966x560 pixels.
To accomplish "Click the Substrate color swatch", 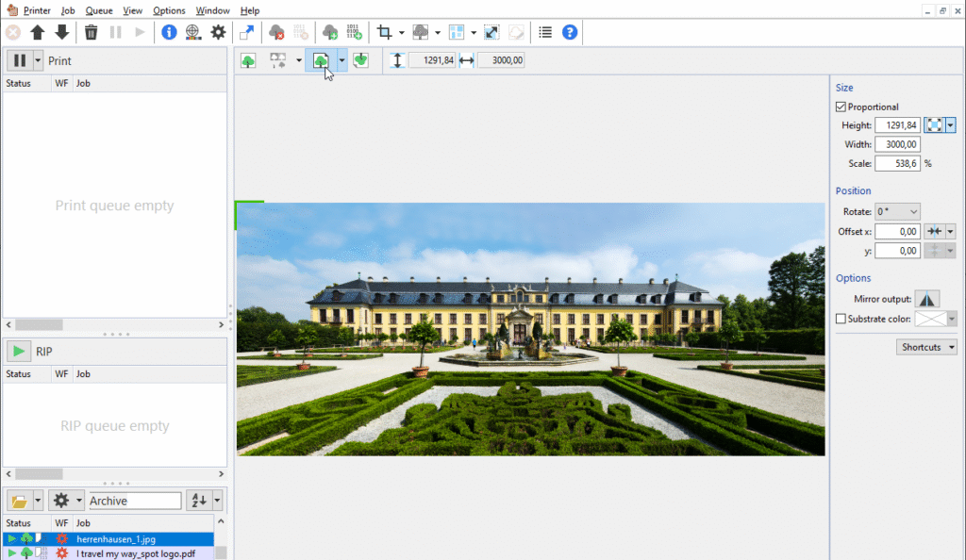I will pos(929,320).
